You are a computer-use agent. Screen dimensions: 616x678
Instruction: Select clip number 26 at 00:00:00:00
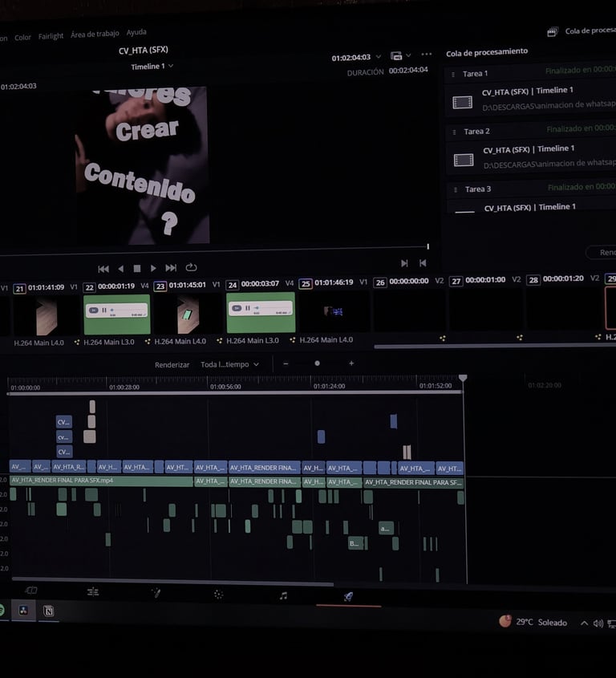click(x=409, y=310)
